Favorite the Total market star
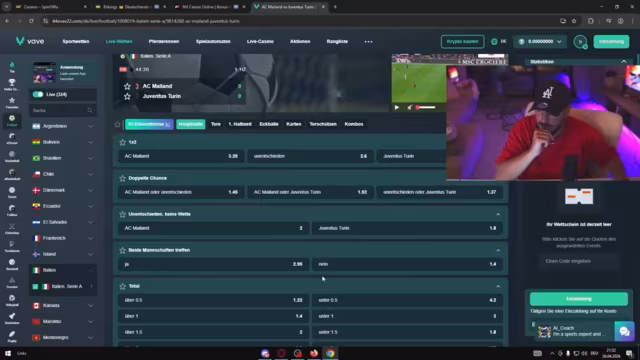This screenshot has height=360, width=640. coord(122,286)
